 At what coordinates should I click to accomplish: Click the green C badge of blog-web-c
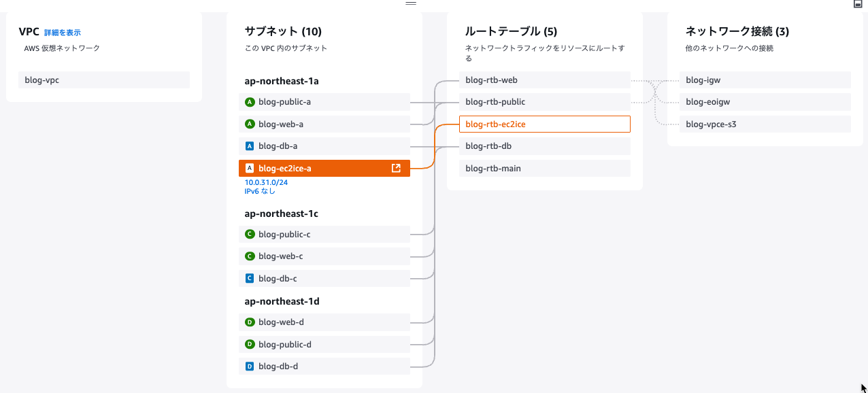[250, 256]
